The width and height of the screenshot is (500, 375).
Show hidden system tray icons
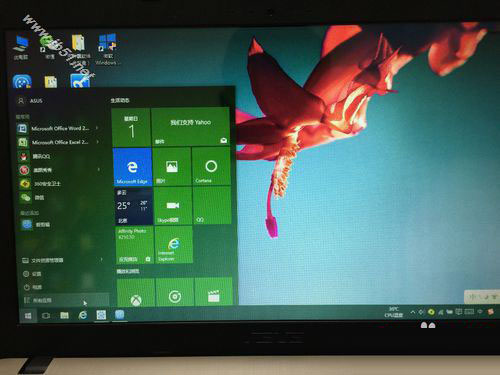413,312
